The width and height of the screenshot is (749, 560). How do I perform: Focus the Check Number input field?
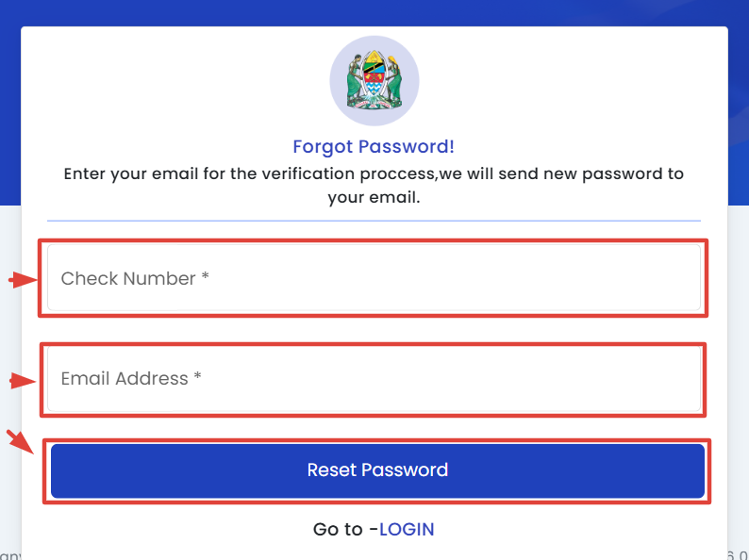pos(374,278)
